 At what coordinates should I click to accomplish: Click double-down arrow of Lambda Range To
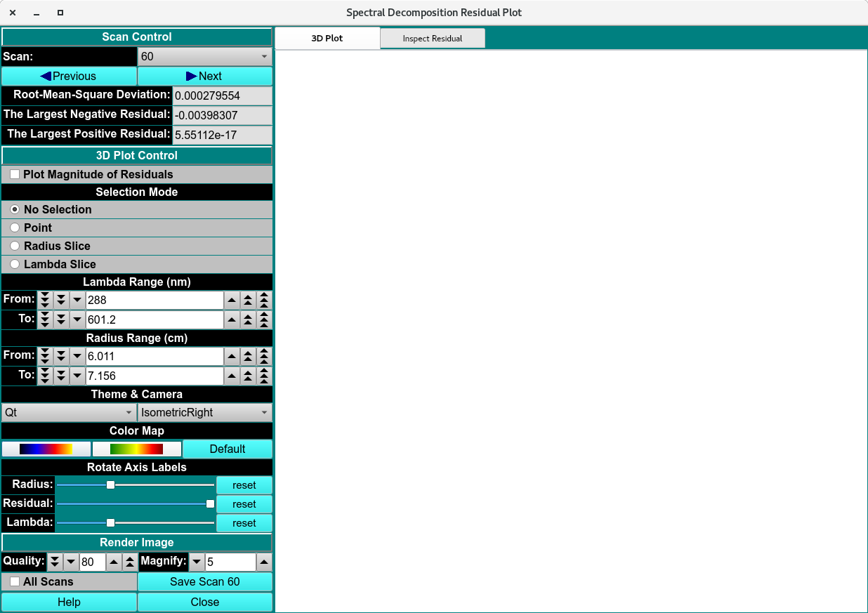click(x=61, y=319)
